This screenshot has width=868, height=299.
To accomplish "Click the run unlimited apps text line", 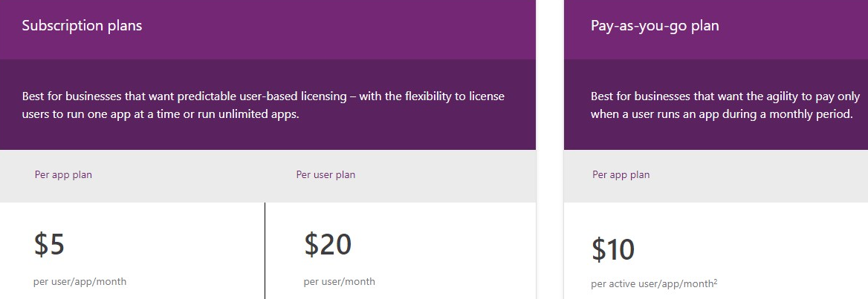I will click(x=161, y=114).
